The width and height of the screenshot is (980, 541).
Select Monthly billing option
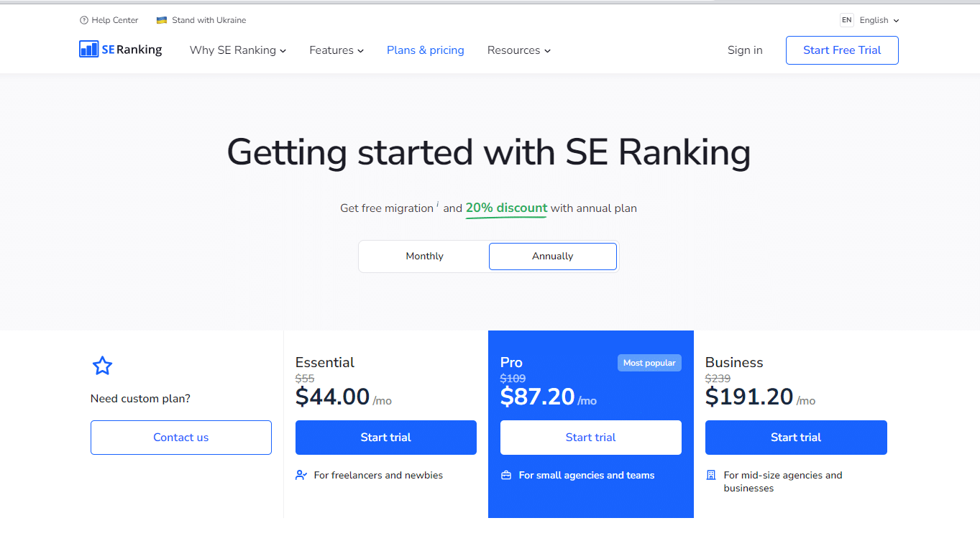pos(424,256)
